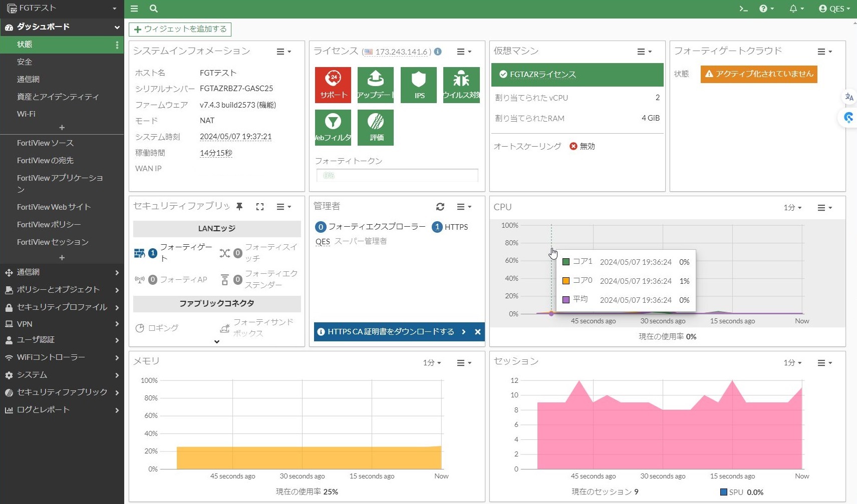Click the フォーティAP fabric icon
This screenshot has height=504, width=857.
(140, 280)
